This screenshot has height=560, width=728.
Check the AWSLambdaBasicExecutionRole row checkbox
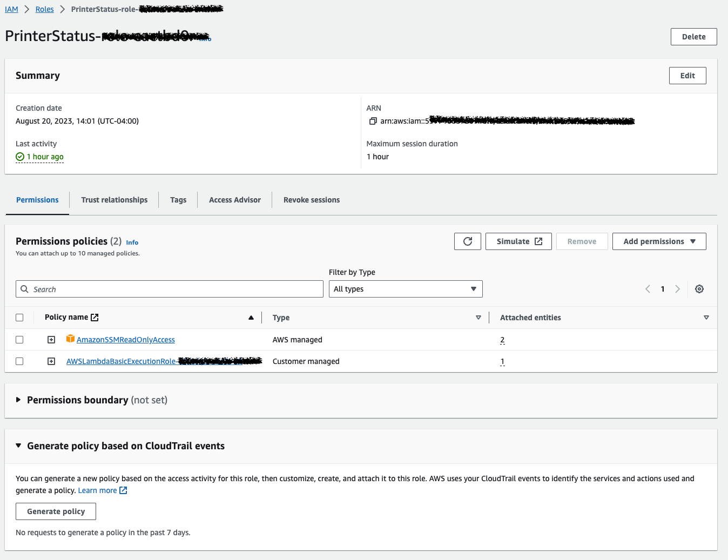tap(19, 361)
